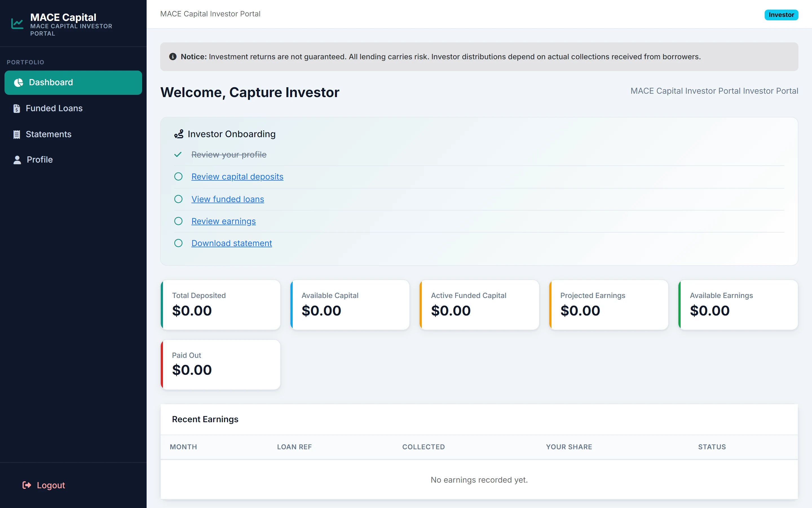Screen dimensions: 812x508
Task: Click the Investor Onboarding route icon
Action: tap(179, 134)
